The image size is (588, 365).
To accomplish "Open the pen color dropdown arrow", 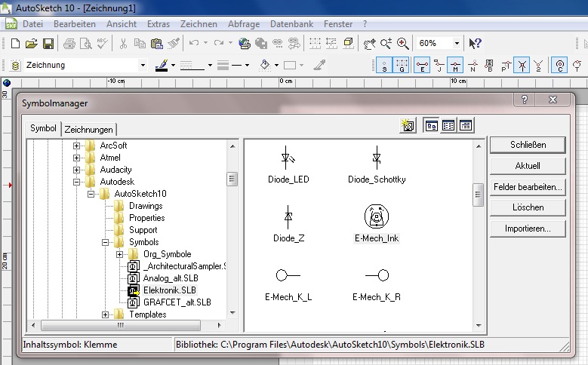I will [173, 65].
